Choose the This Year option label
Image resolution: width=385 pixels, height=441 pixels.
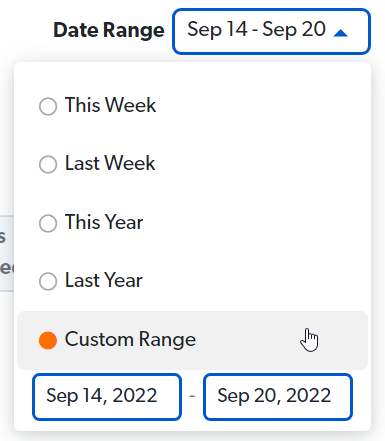[x=104, y=222]
